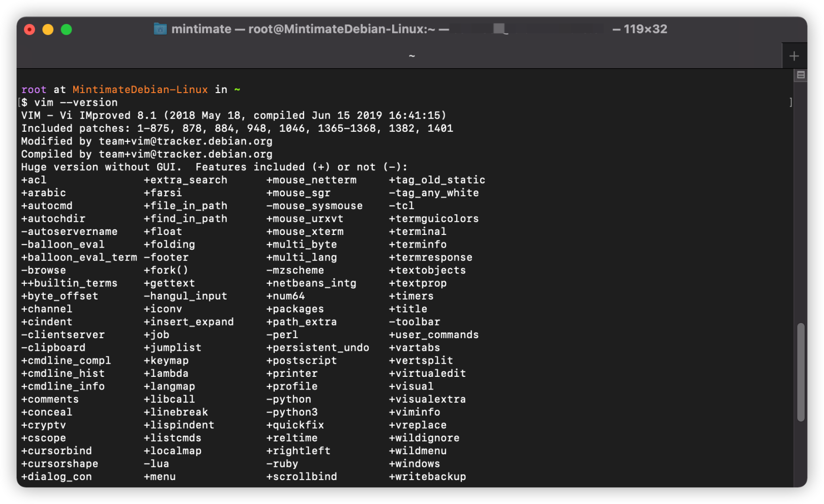Close the terminal window with red button
Screen dimensions: 824x504
pos(30,29)
